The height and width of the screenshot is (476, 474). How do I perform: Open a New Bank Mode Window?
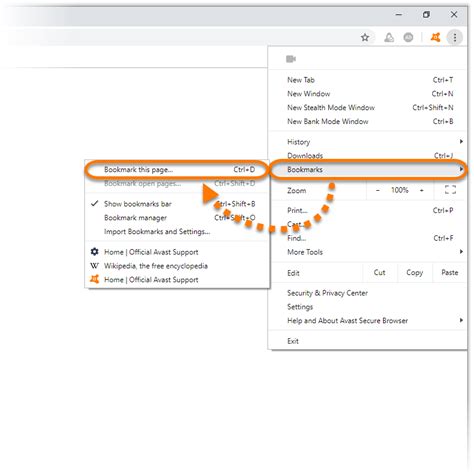[x=367, y=121]
